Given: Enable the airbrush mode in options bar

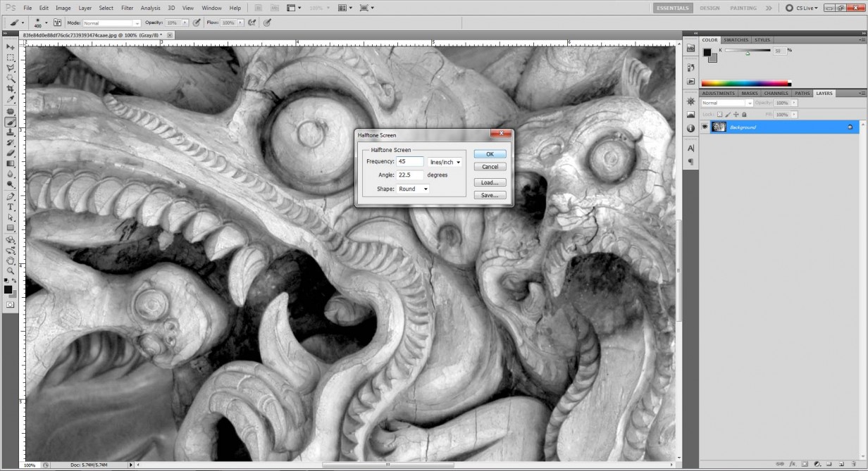Looking at the screenshot, I should pos(266,22).
